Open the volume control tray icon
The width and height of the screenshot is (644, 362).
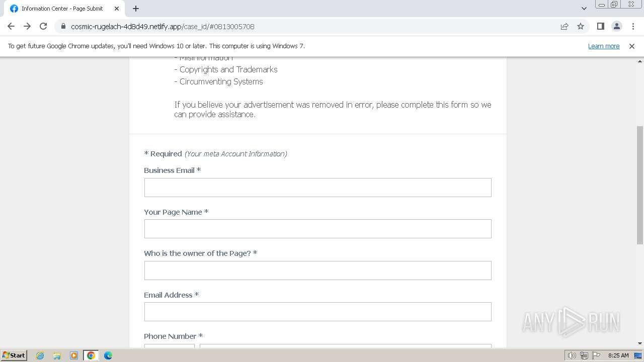(572, 355)
